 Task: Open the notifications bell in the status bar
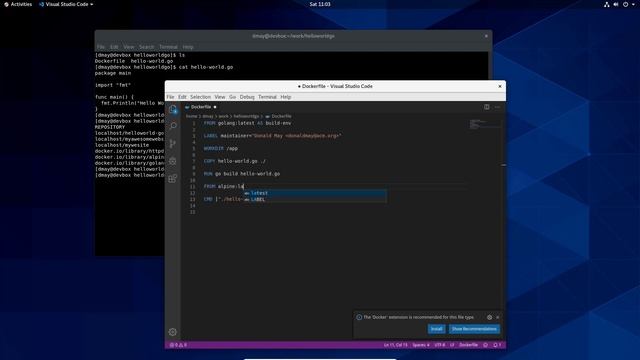click(x=497, y=345)
